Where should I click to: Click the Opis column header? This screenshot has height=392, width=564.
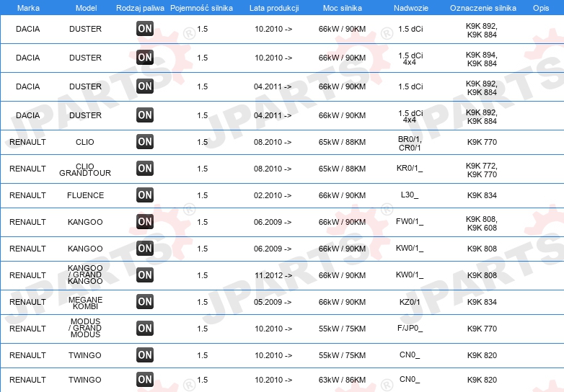pyautogui.click(x=541, y=8)
